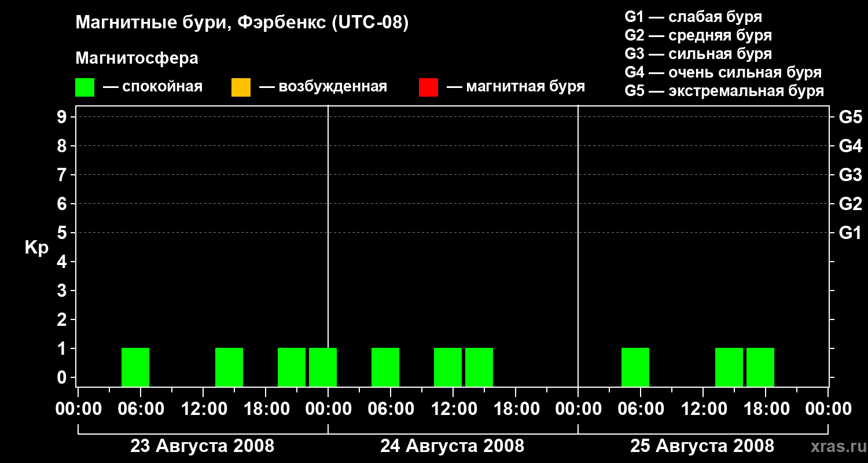Click the green bar ending near 18:00 on 25 August
This screenshot has width=868, height=463.
(760, 367)
